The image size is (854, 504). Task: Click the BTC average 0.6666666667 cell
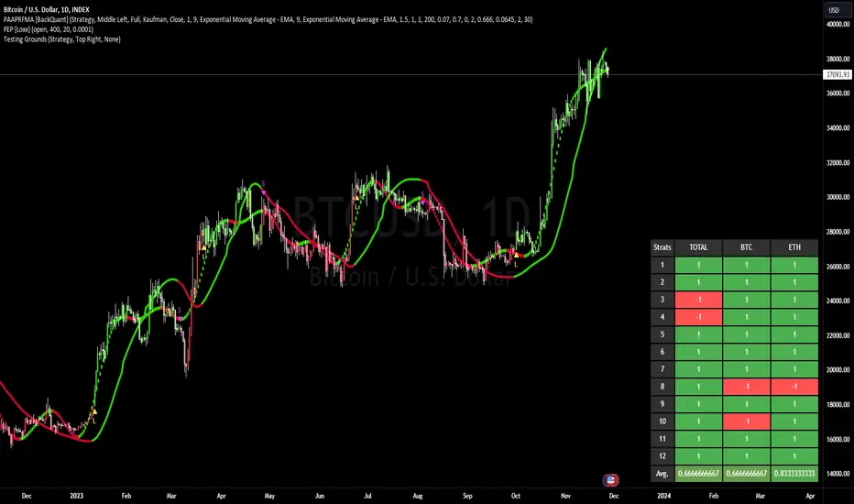747,474
